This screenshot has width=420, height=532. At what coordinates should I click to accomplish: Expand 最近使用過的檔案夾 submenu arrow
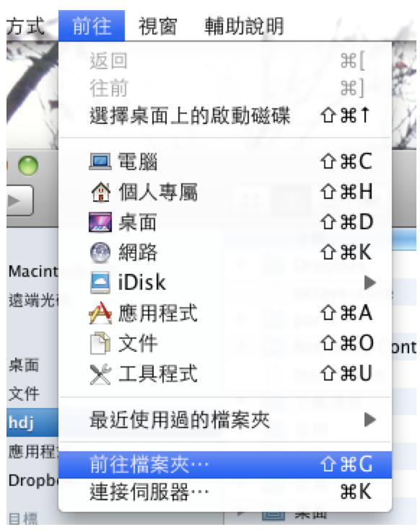[x=369, y=420]
